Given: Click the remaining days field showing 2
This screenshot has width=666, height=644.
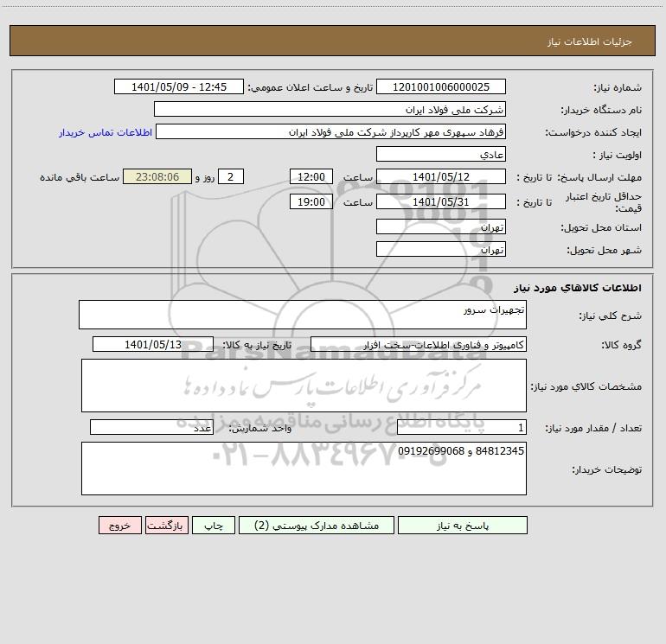Looking at the screenshot, I should (231, 176).
